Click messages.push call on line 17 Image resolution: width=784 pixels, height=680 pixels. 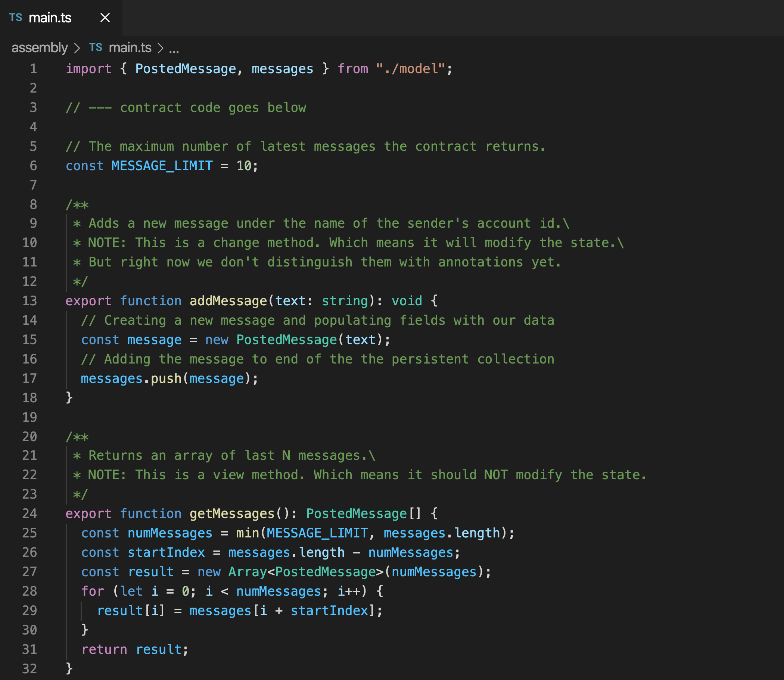click(166, 379)
